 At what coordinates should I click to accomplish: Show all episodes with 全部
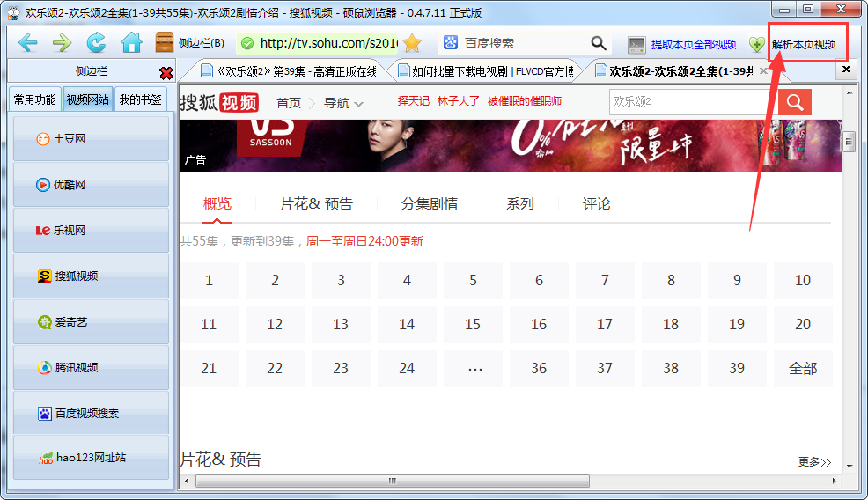pyautogui.click(x=803, y=368)
